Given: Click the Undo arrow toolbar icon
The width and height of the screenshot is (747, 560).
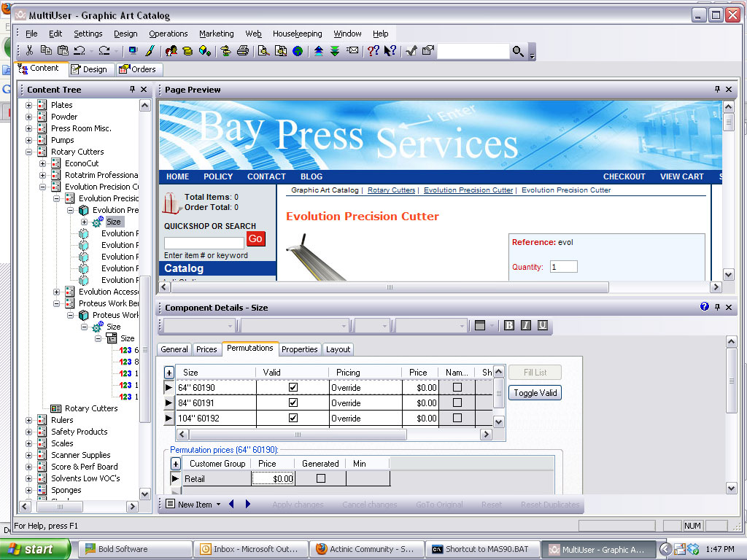Looking at the screenshot, I should coord(79,51).
